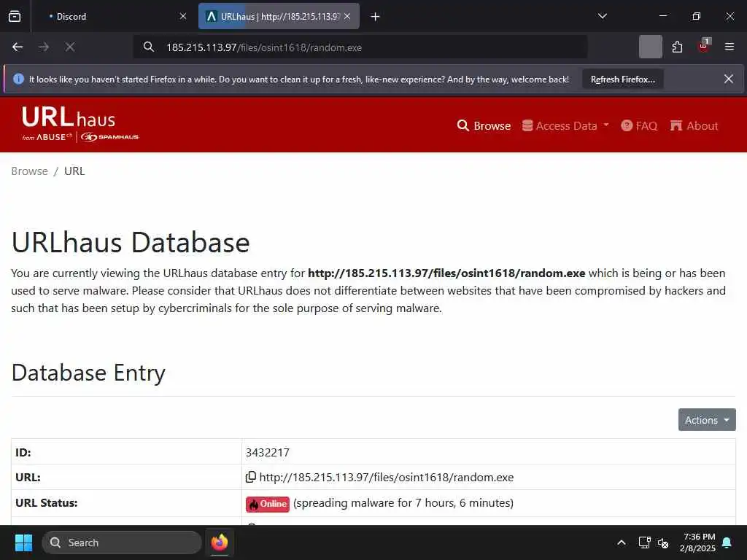
Task: Click the muted volume tray icon
Action: [662, 542]
